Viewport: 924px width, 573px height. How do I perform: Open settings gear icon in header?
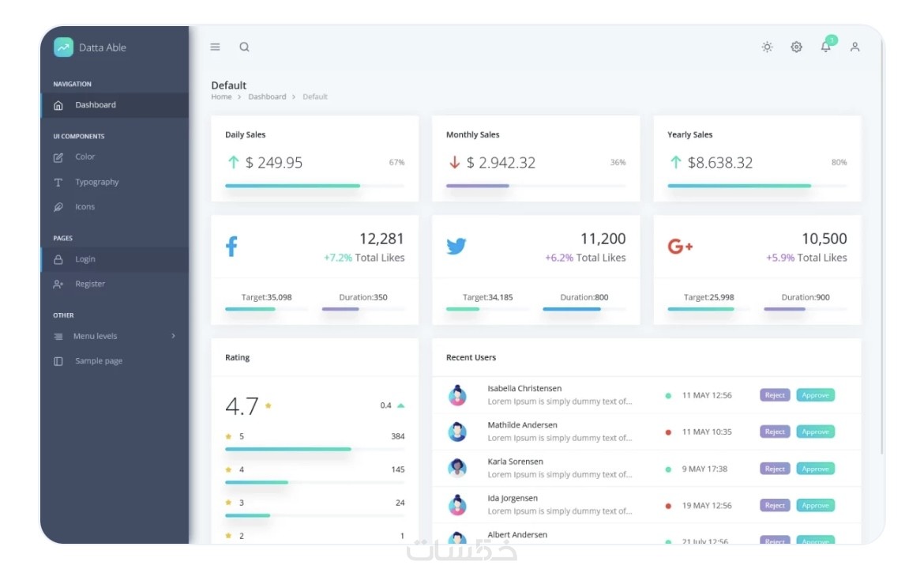[796, 47]
